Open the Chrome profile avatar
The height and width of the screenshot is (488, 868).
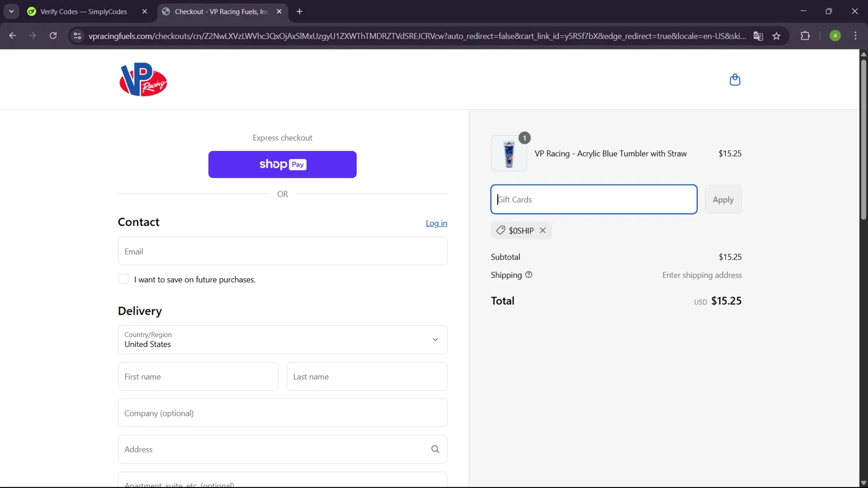click(835, 36)
